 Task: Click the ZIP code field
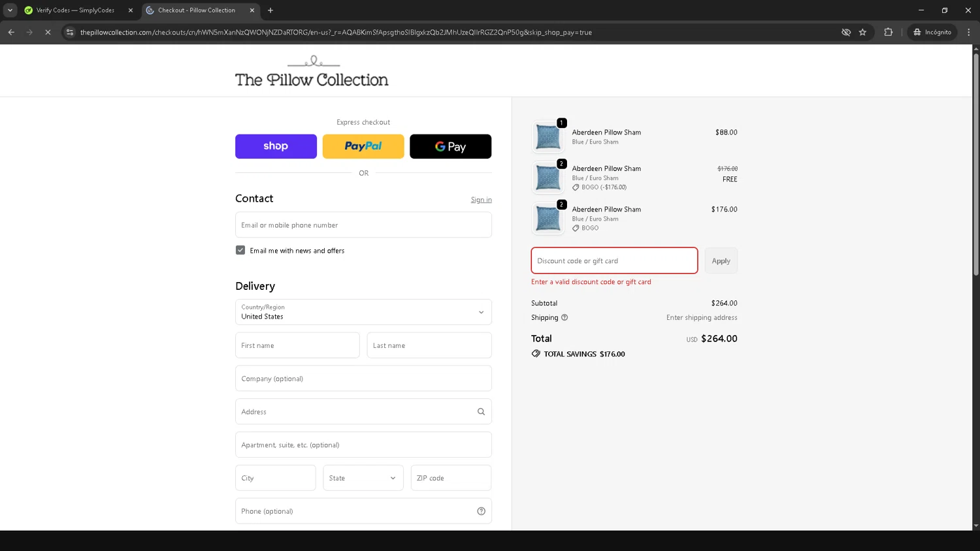point(451,478)
